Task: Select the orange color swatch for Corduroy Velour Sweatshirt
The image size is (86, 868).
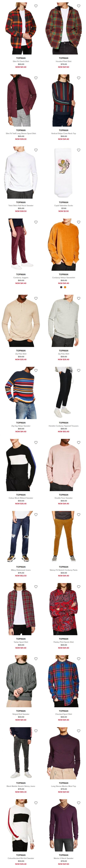Action: tap(65, 287)
